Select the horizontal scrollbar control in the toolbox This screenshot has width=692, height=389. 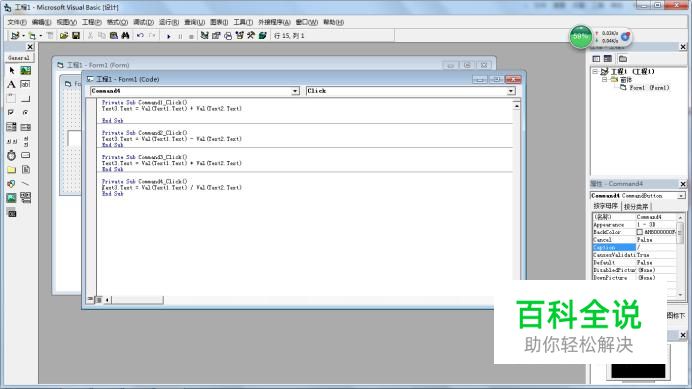(x=11, y=141)
